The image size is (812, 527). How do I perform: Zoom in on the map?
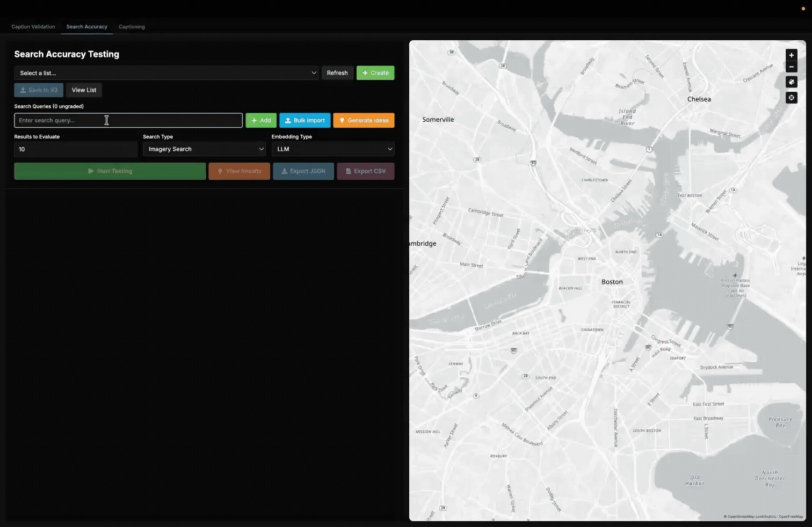point(791,55)
